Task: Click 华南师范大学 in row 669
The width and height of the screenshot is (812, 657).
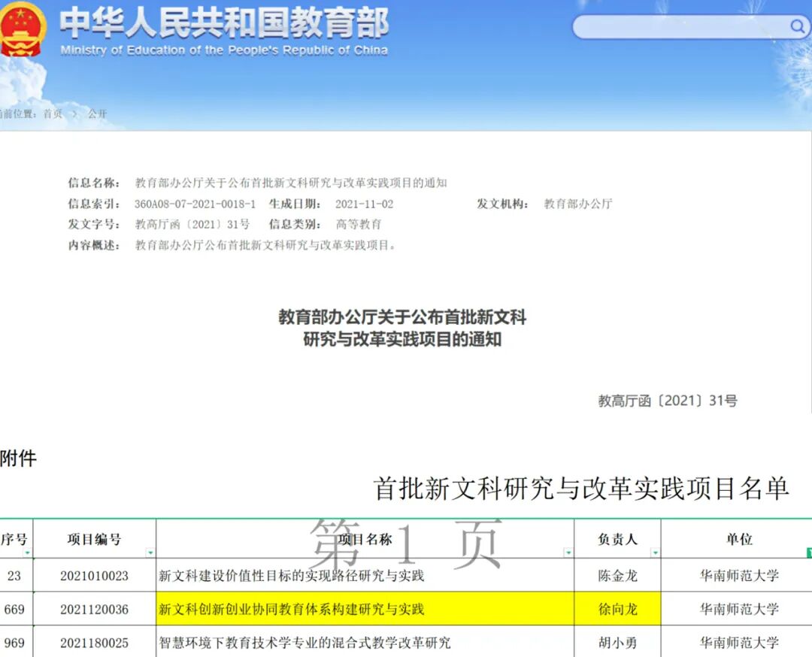Action: tap(739, 610)
